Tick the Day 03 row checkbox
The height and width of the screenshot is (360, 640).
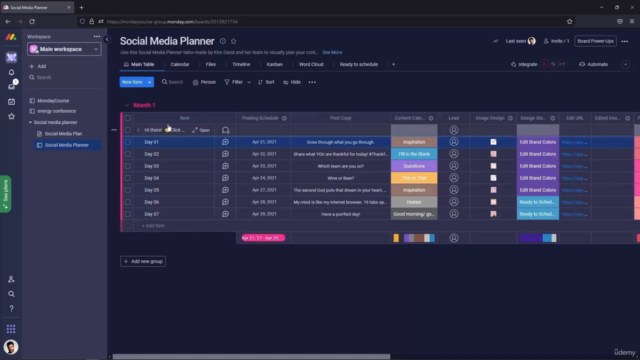[x=128, y=166]
